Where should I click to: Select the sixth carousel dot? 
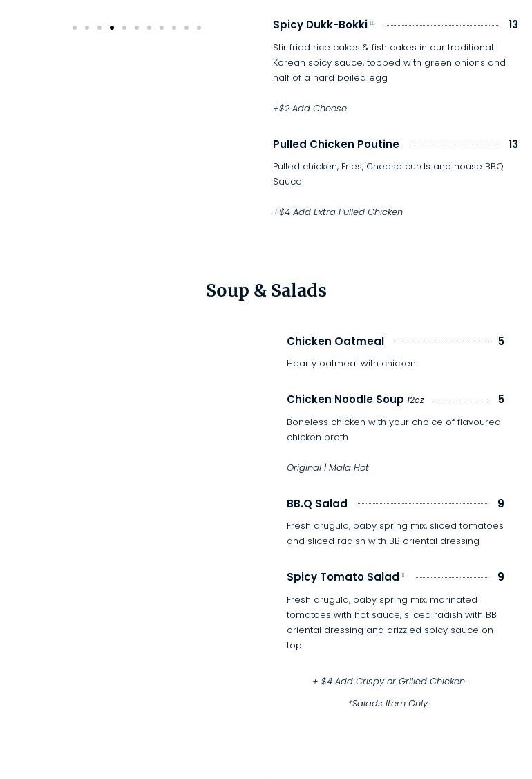coord(137,28)
